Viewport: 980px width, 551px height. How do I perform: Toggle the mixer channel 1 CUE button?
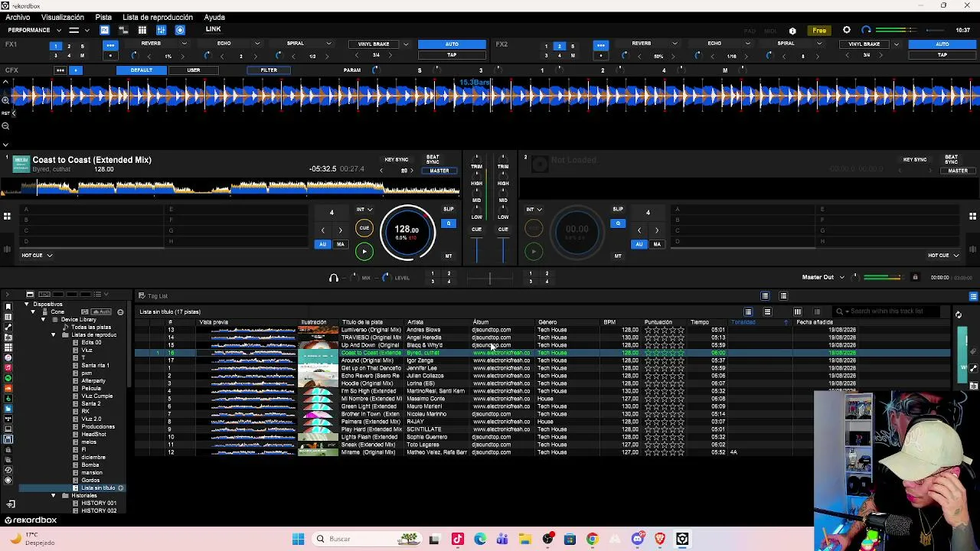pos(476,230)
